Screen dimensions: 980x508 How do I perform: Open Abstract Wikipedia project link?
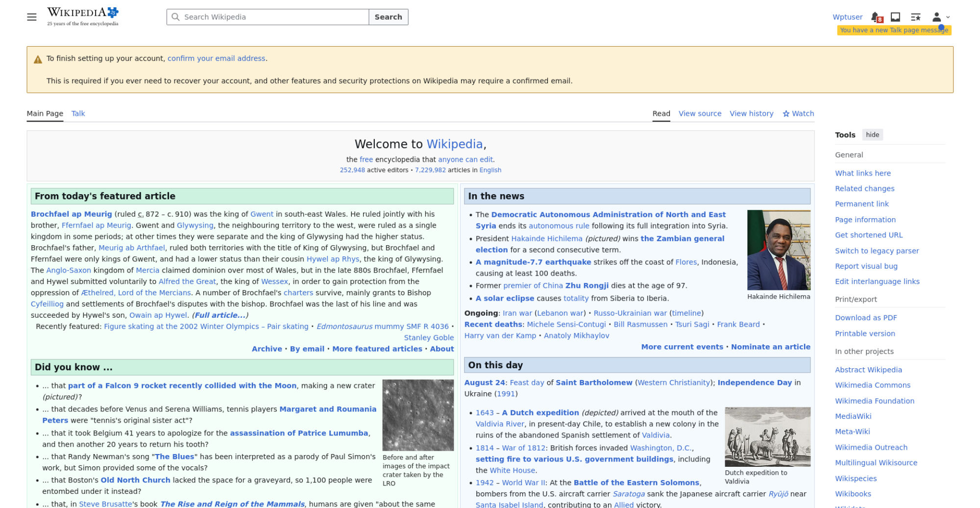click(869, 370)
